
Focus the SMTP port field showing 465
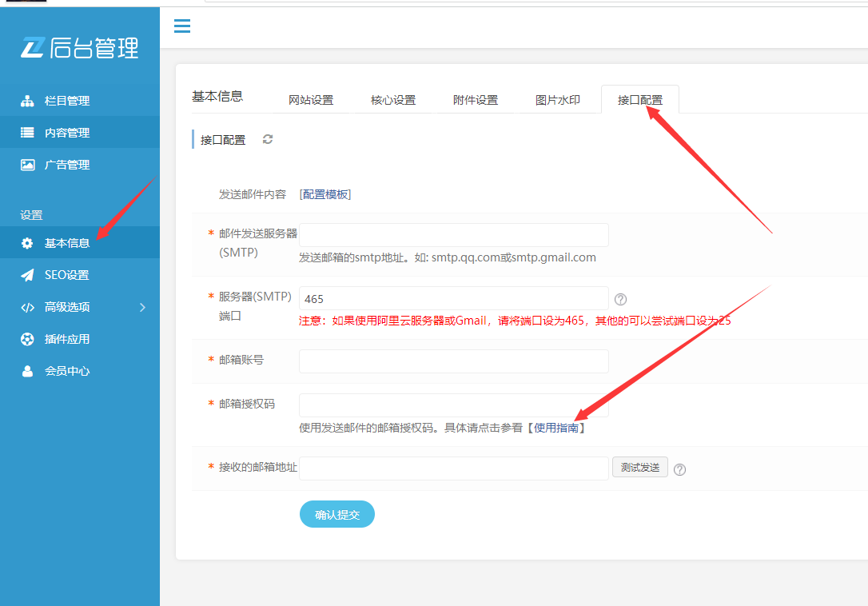pyautogui.click(x=454, y=298)
